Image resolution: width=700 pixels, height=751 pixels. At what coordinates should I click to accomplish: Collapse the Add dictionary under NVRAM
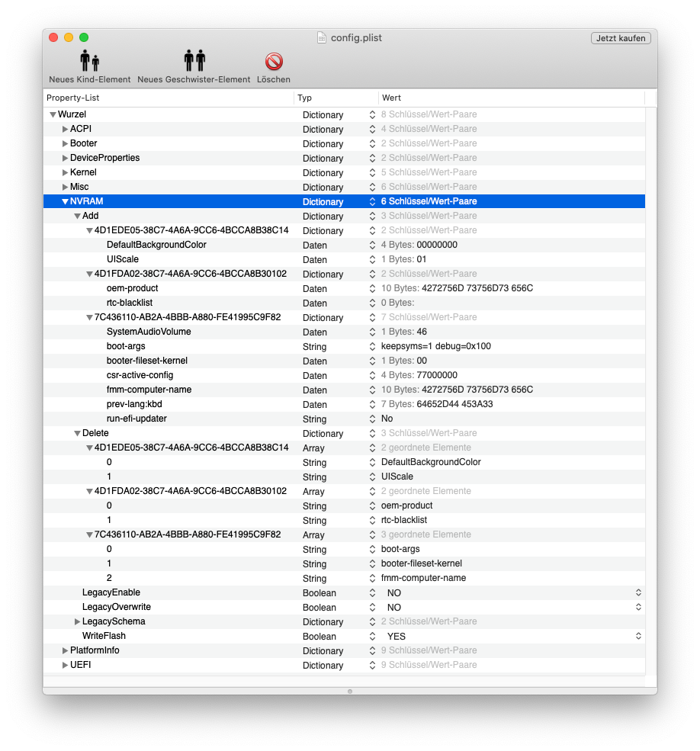click(x=77, y=217)
